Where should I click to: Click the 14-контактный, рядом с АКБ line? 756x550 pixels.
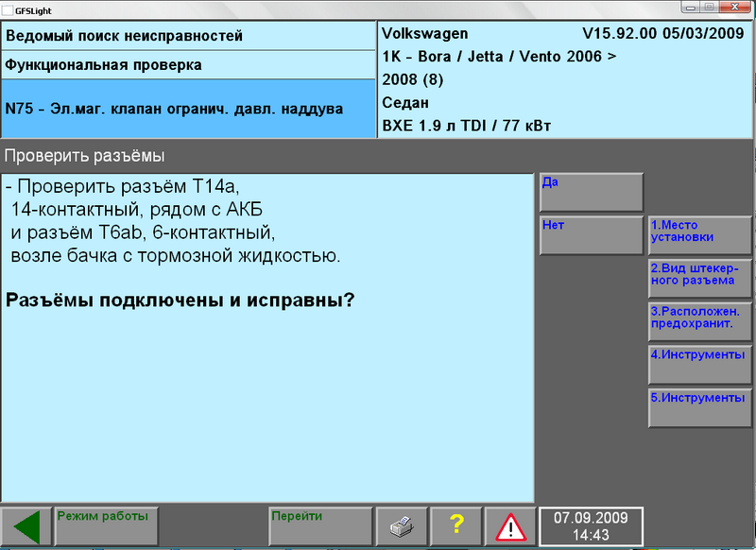click(136, 209)
